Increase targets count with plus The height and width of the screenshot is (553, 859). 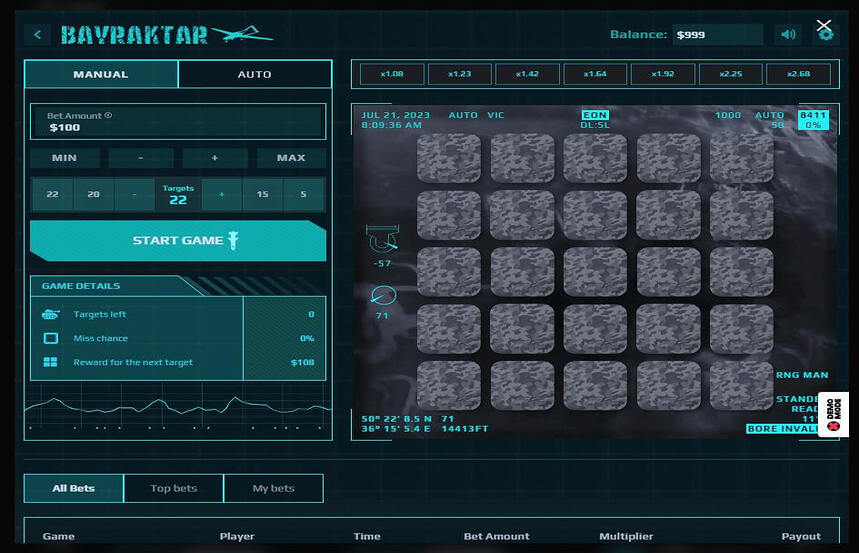tap(222, 194)
